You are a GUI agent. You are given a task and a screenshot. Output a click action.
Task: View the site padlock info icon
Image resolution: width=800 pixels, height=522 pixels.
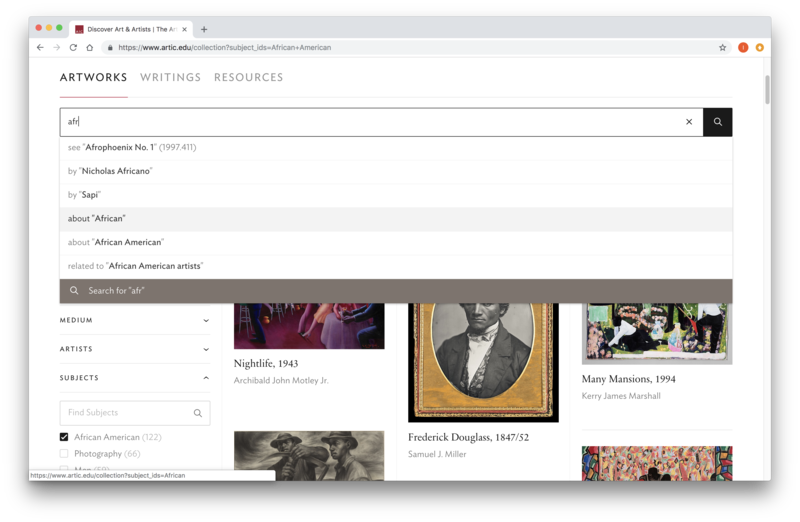tap(110, 47)
